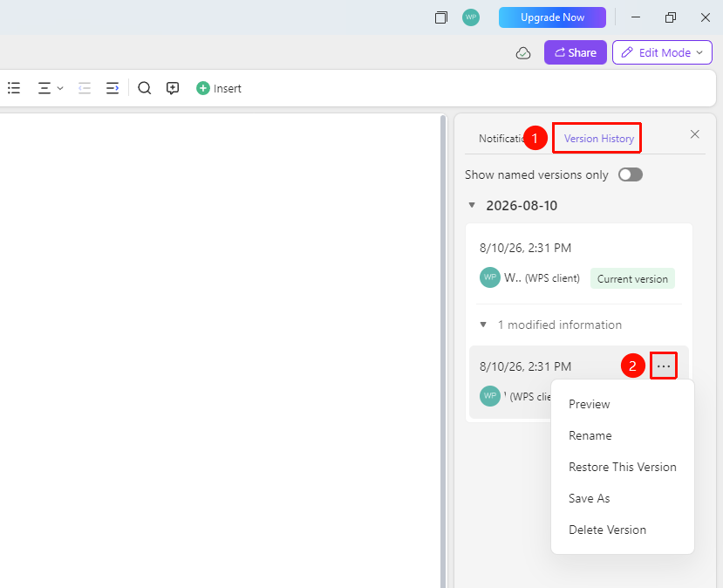The width and height of the screenshot is (723, 588).
Task: Close the Version History side panel
Action: (x=694, y=134)
